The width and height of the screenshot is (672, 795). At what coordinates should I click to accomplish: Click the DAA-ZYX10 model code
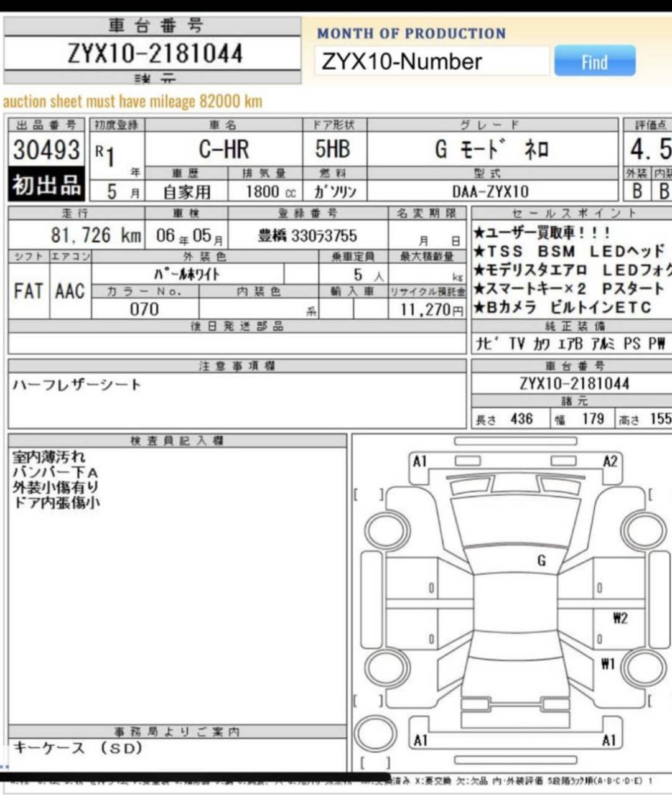(x=490, y=192)
